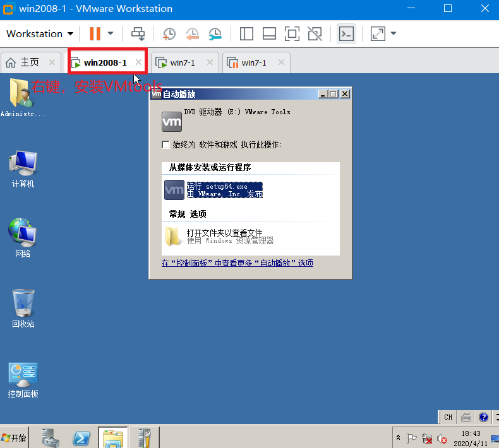Open the tools taskbar button next to Explorer

pos(145,438)
